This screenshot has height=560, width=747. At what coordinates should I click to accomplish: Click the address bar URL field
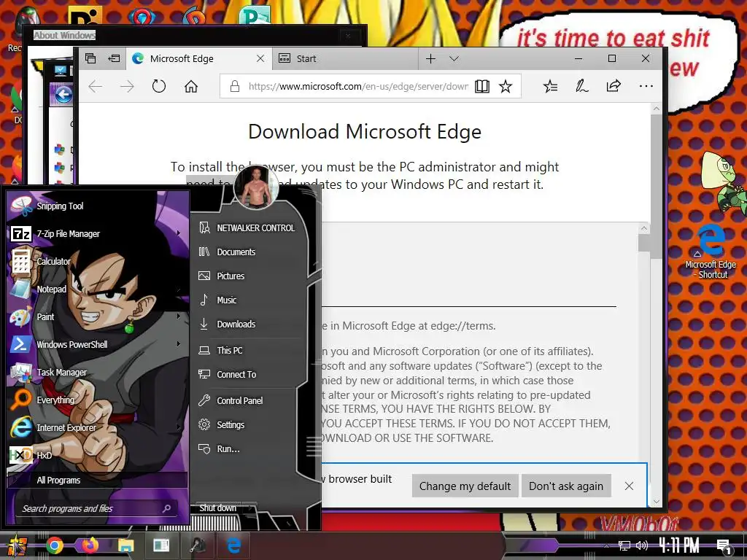tap(358, 86)
